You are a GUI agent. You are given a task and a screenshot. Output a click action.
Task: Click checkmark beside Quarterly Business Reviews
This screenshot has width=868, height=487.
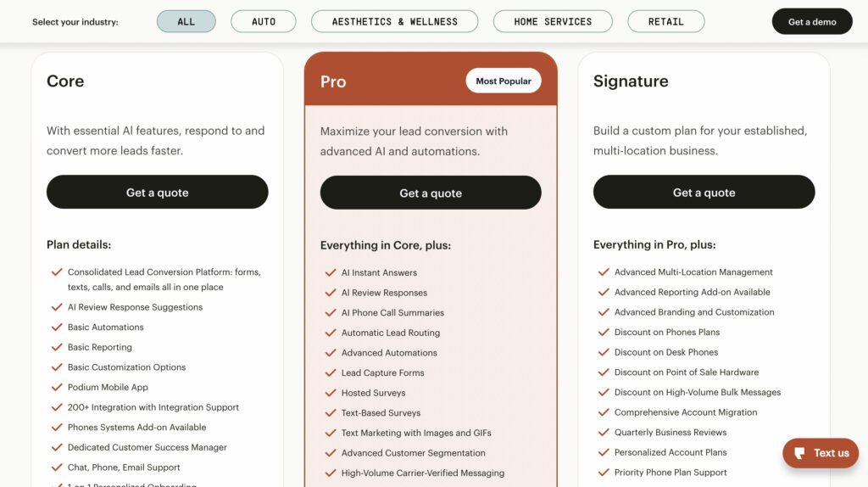click(604, 432)
